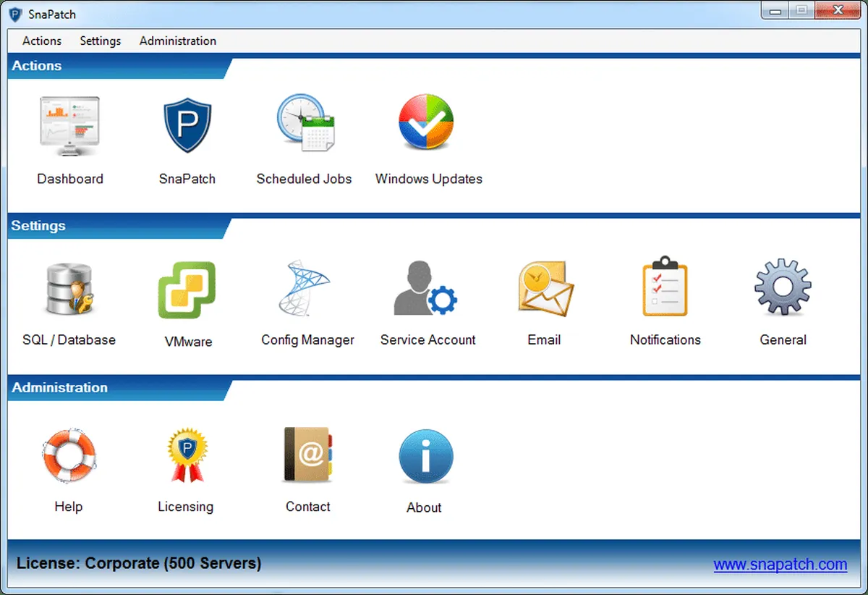
Task: Click the Service Account label
Action: tap(428, 339)
